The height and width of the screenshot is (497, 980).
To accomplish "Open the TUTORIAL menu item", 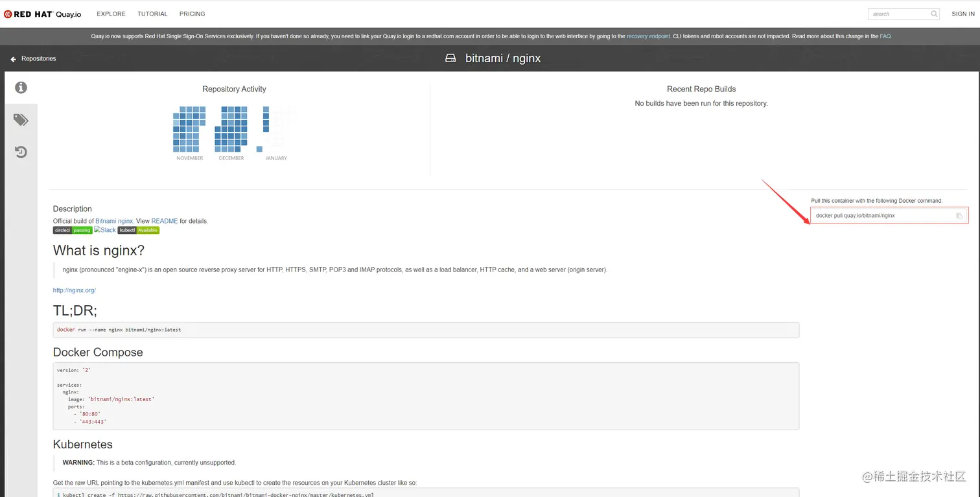I will coord(152,14).
